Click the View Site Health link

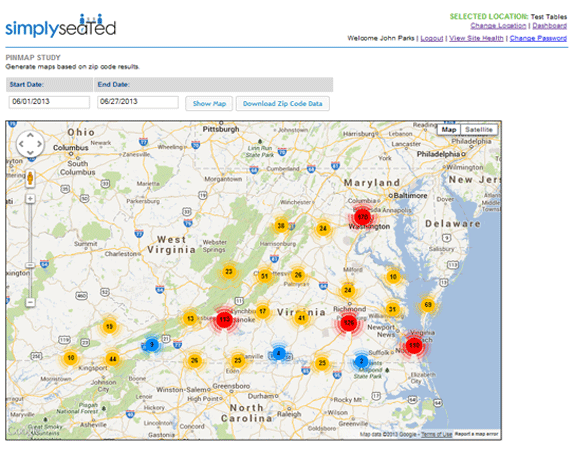[476, 38]
